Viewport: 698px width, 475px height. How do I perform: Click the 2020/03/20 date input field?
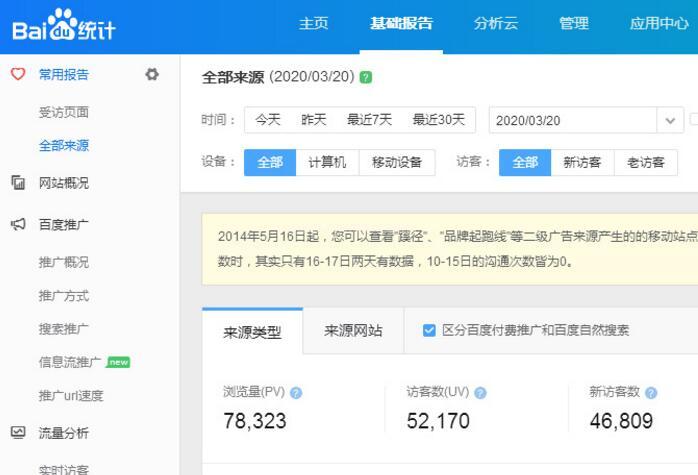(572, 120)
